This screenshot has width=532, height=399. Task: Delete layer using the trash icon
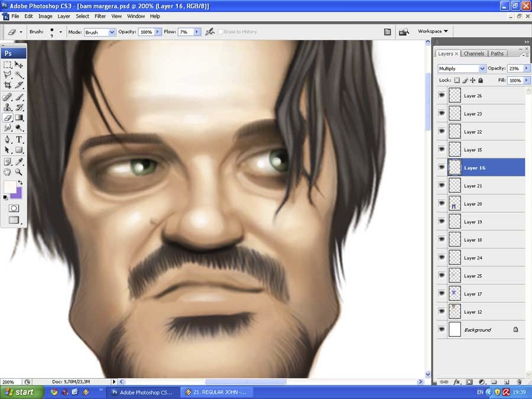(x=519, y=382)
